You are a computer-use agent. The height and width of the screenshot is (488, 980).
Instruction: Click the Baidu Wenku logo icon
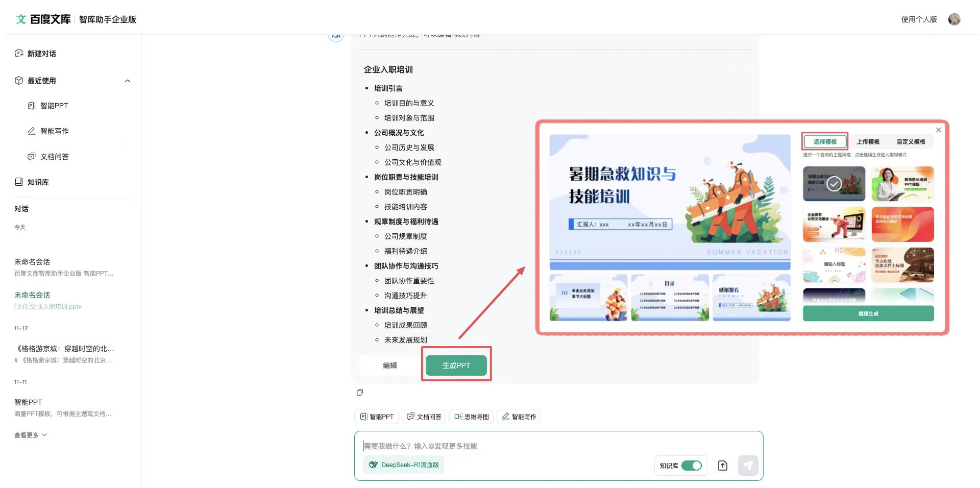pyautogui.click(x=21, y=19)
